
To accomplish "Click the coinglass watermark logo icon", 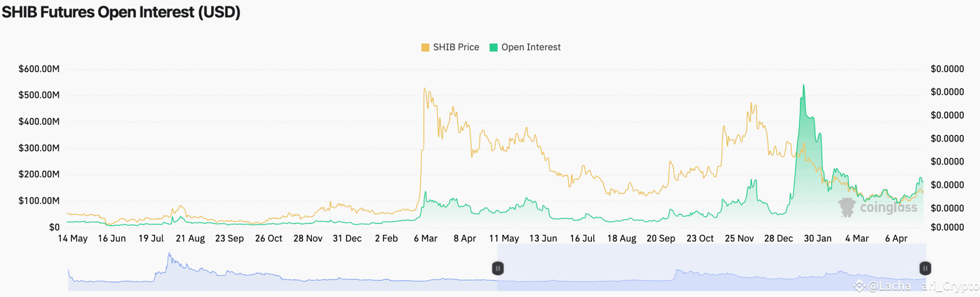I will coord(847,208).
